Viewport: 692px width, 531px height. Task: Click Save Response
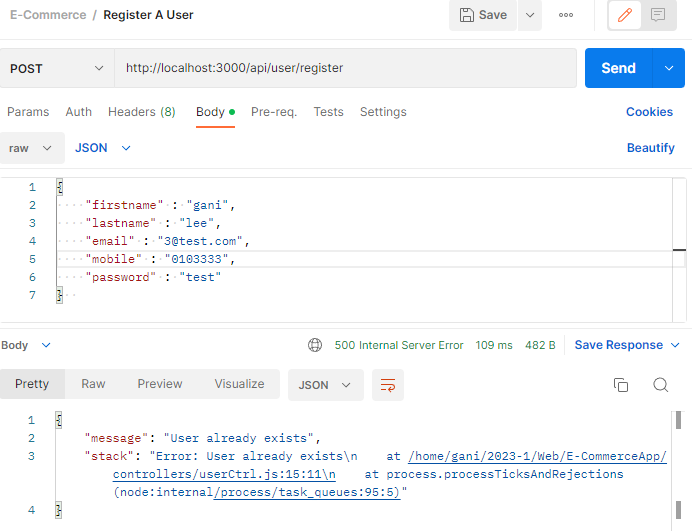(x=618, y=345)
